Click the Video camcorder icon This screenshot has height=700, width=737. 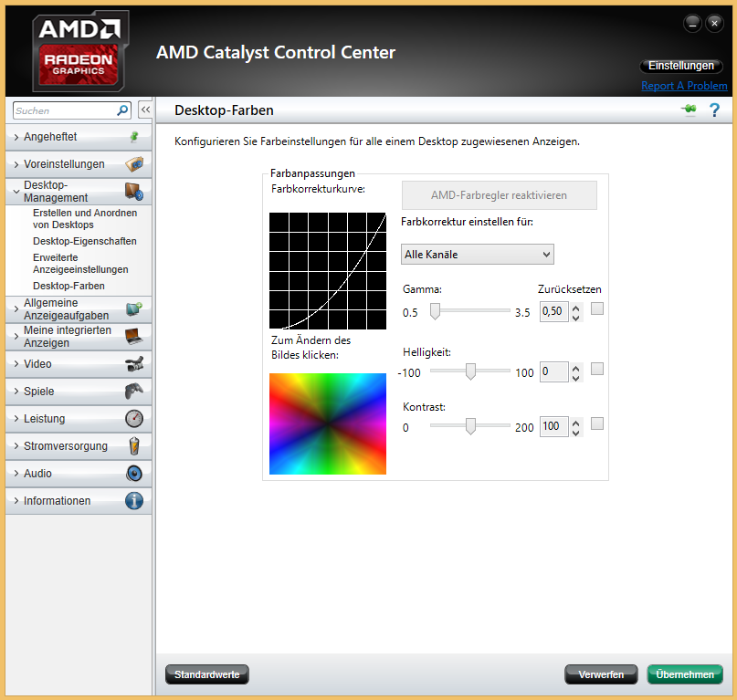134,363
